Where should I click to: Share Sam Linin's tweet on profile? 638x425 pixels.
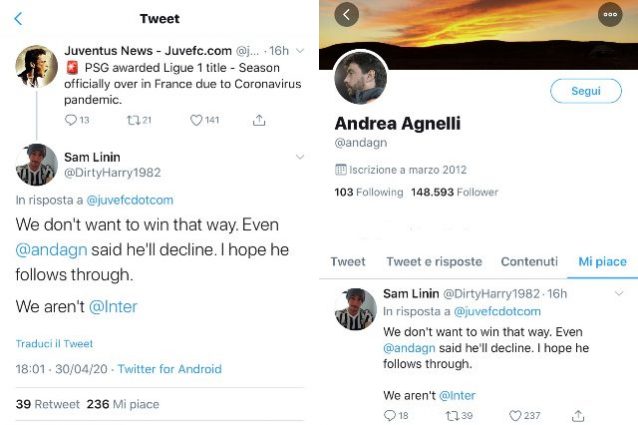tap(578, 416)
